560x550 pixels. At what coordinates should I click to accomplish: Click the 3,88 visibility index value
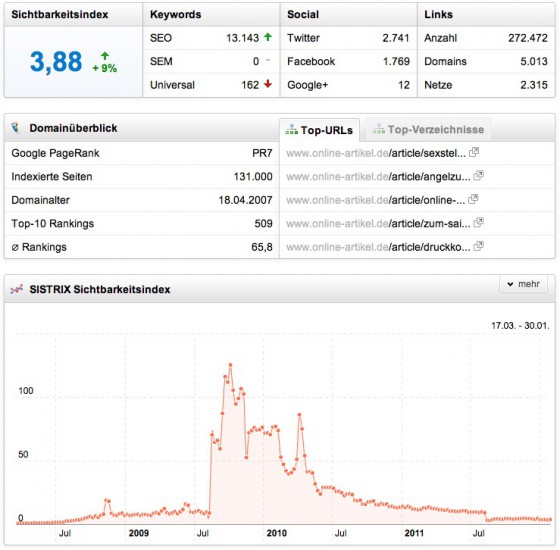pyautogui.click(x=56, y=62)
